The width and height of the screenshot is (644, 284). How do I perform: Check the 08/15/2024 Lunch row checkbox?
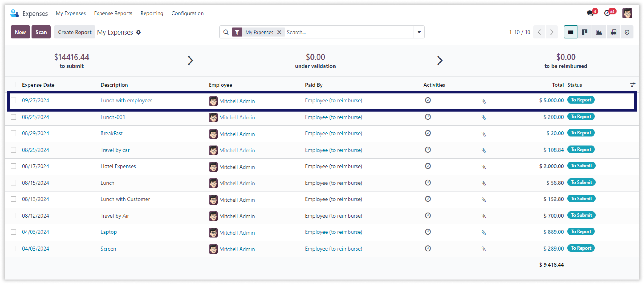point(13,183)
